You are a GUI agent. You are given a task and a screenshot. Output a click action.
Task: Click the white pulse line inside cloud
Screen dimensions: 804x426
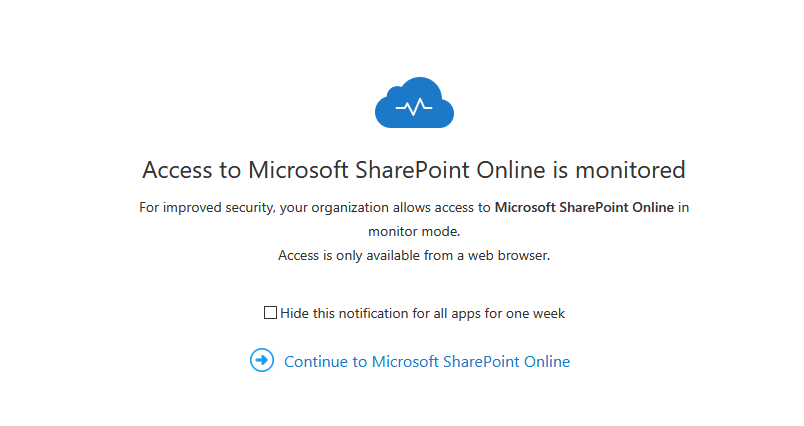click(x=414, y=107)
